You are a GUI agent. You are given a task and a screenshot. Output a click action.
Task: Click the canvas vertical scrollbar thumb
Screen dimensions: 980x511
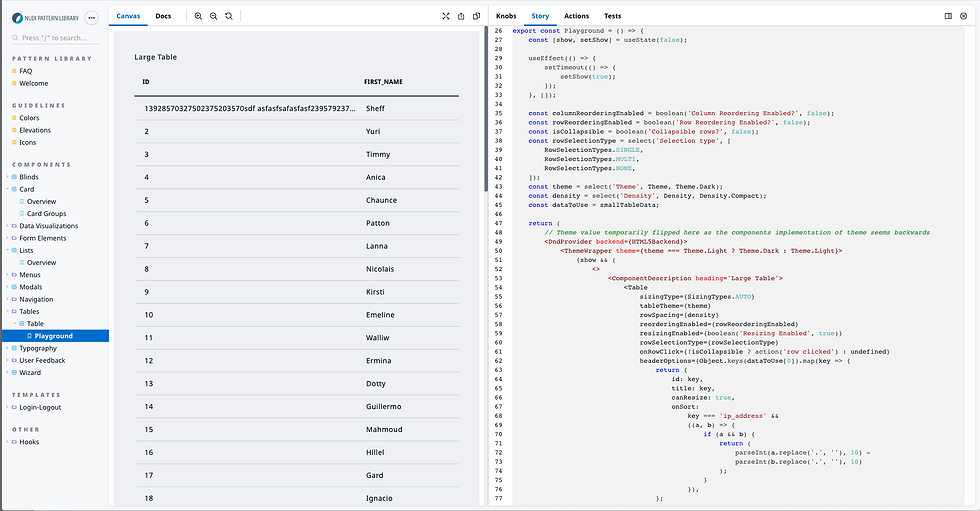click(x=486, y=109)
